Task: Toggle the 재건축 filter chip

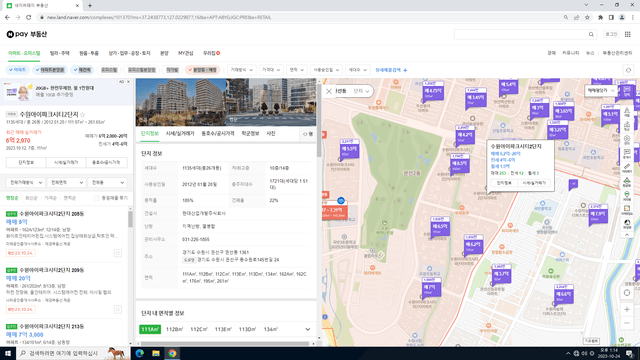Action: (x=82, y=70)
